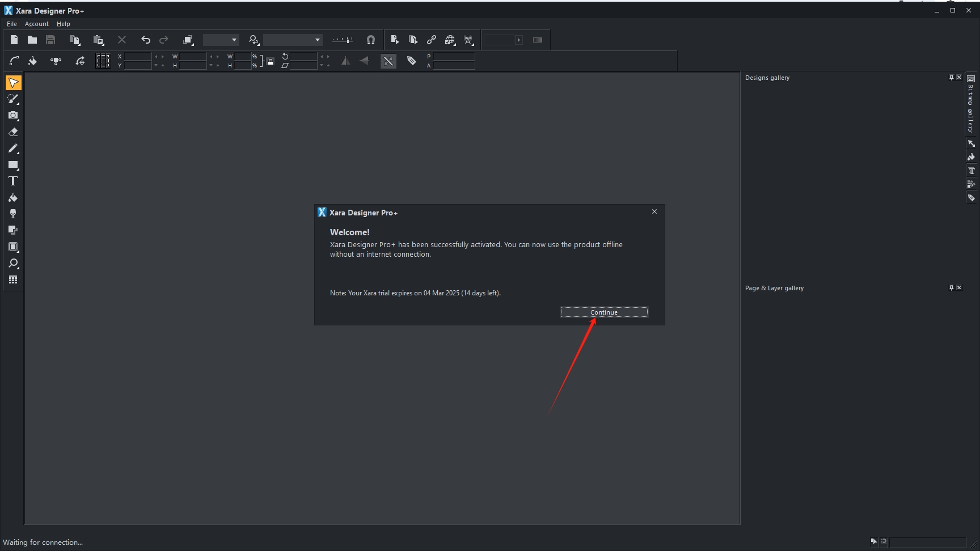Image resolution: width=980 pixels, height=551 pixels.
Task: Copy selection with the copy icon
Action: click(74, 40)
